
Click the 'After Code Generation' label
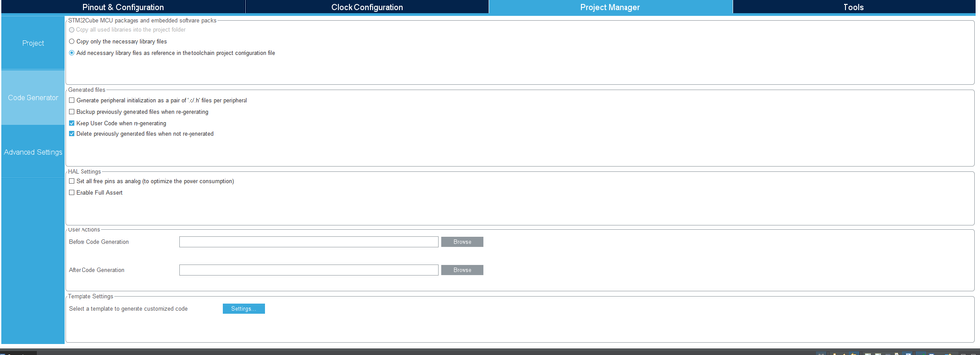coord(96,270)
